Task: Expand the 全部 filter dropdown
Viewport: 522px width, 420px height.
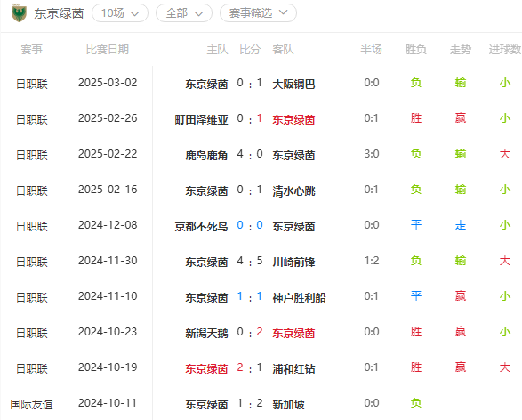Action: pos(184,13)
